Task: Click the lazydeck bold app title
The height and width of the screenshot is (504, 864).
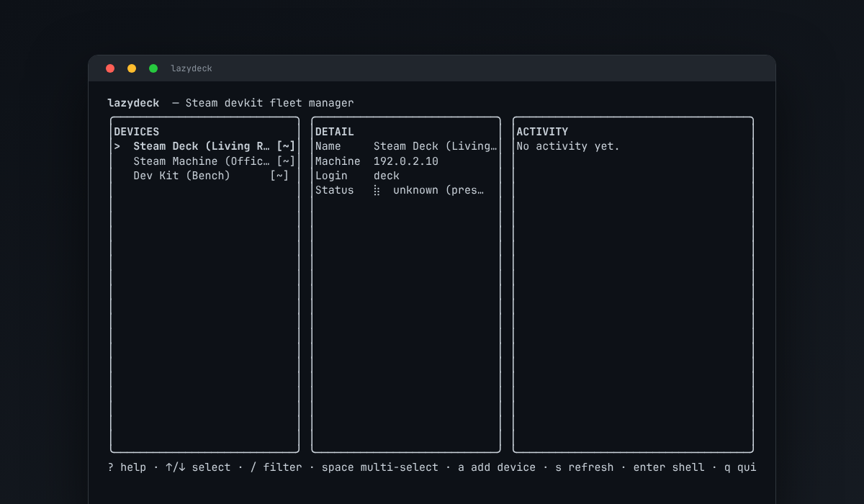Action: [133, 103]
